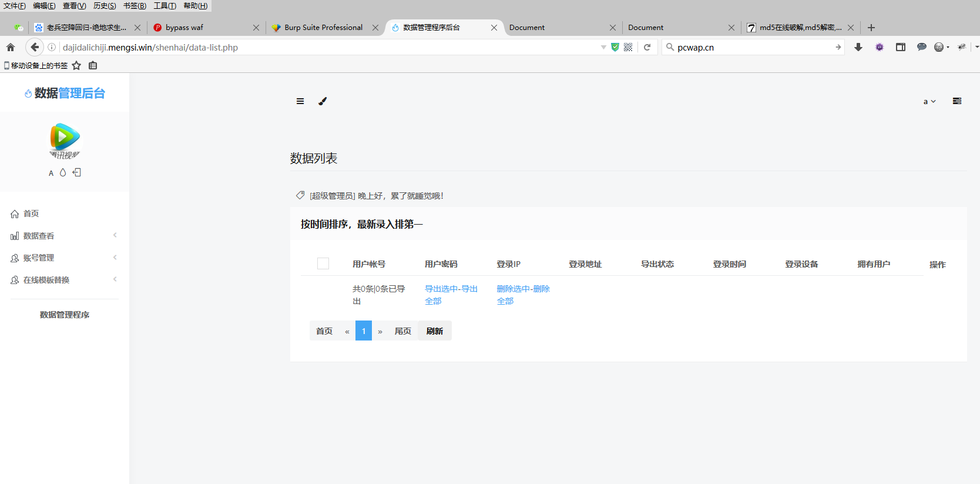This screenshot has height=484, width=980.
Task: Click the flame logo beside 数据管理后台
Action: (28, 93)
